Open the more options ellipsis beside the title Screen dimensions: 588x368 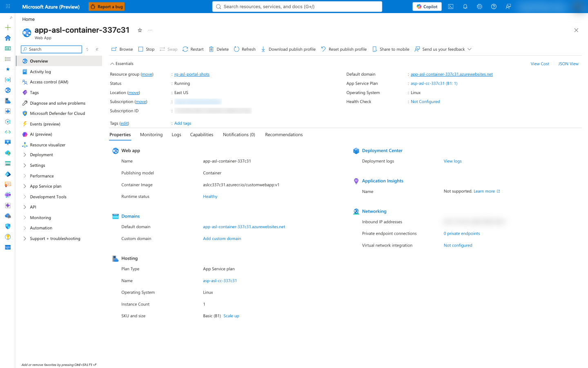tap(150, 30)
